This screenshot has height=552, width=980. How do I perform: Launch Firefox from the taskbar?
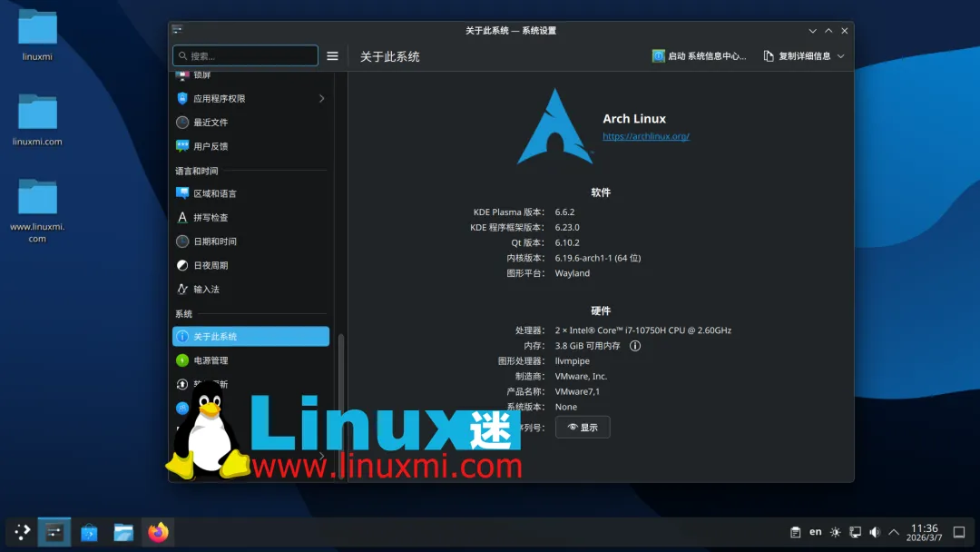click(x=158, y=532)
